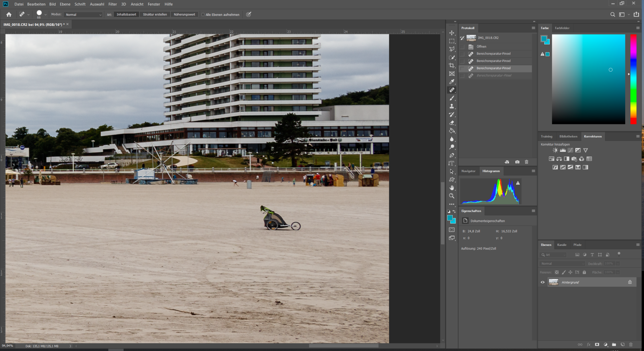Select Inhaltsbasiert type button
Viewport: 644px width, 351px height.
pyautogui.click(x=126, y=14)
